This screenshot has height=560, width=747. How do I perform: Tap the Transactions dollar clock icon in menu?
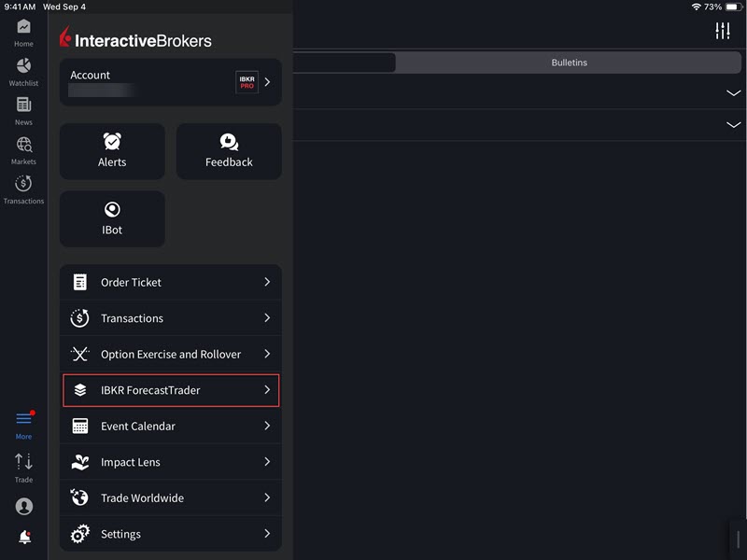pyautogui.click(x=79, y=318)
